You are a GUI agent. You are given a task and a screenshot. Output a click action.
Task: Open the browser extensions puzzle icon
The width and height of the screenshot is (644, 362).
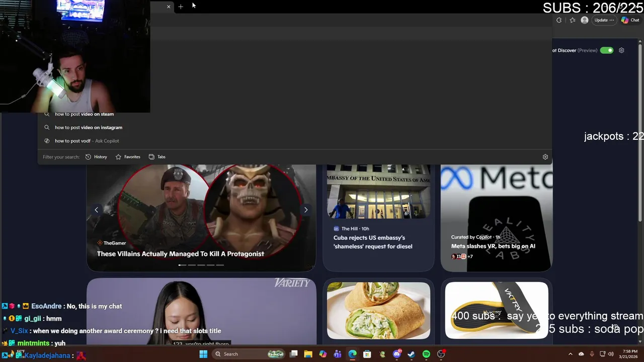559,20
